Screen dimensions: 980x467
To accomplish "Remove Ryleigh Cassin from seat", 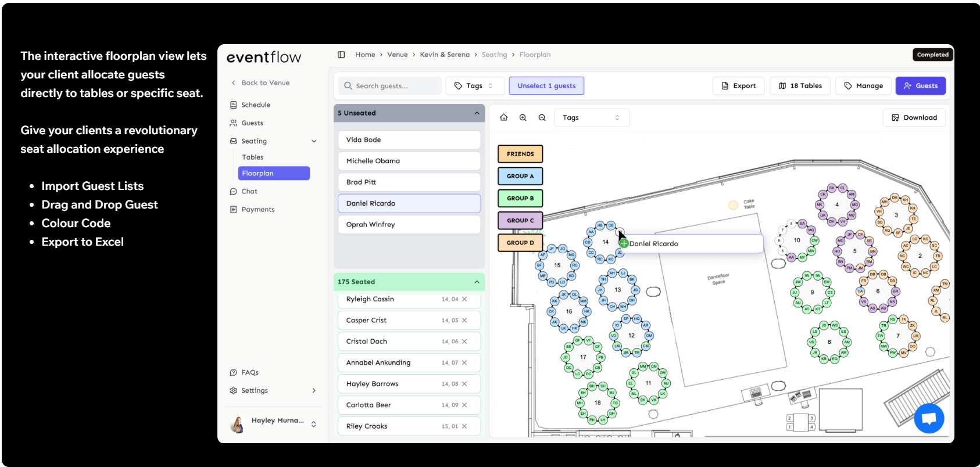I will click(x=464, y=299).
